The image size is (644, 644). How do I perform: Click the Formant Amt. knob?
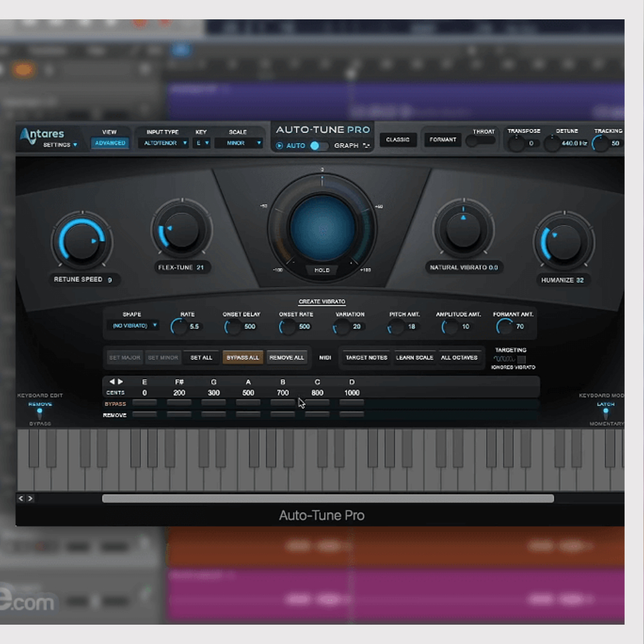point(504,327)
